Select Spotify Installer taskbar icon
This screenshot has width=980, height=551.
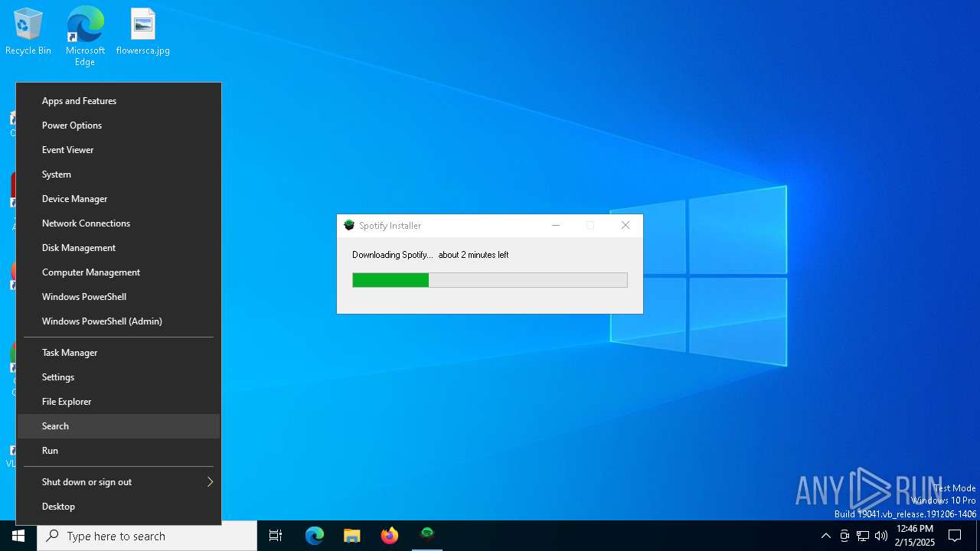(x=427, y=535)
